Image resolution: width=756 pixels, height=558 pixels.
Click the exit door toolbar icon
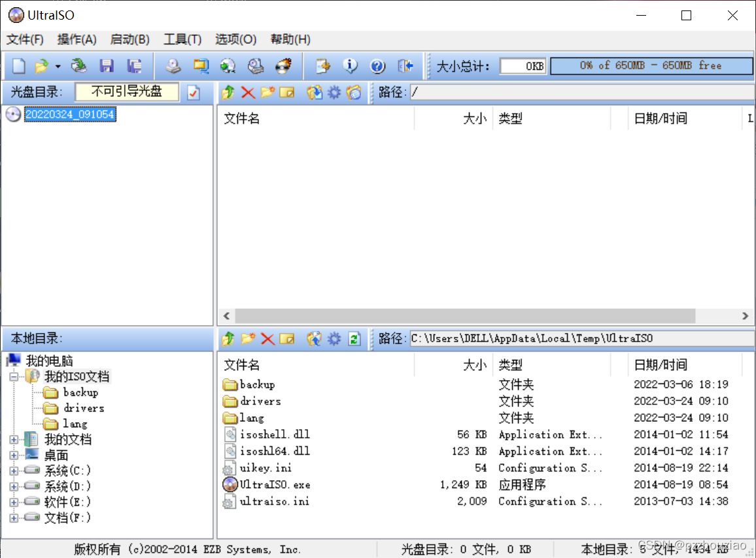[405, 65]
